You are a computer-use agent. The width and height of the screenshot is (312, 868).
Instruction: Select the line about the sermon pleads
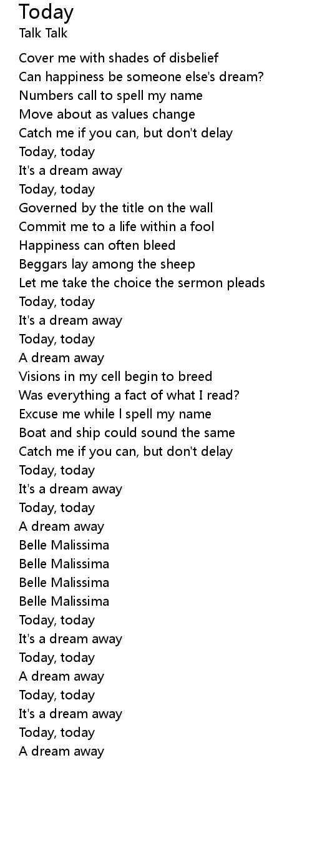[x=142, y=283]
